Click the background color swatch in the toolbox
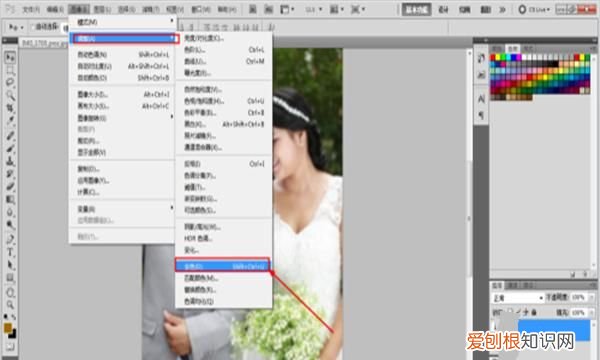 [13, 334]
